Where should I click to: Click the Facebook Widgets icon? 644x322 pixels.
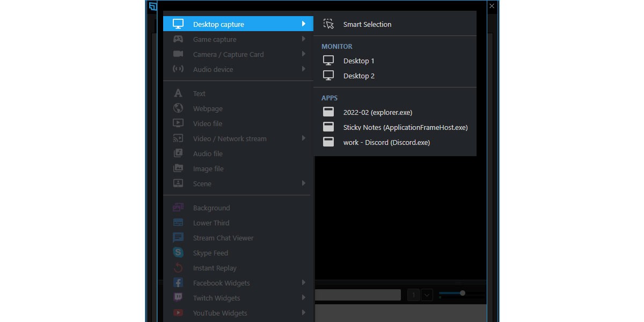pyautogui.click(x=178, y=283)
